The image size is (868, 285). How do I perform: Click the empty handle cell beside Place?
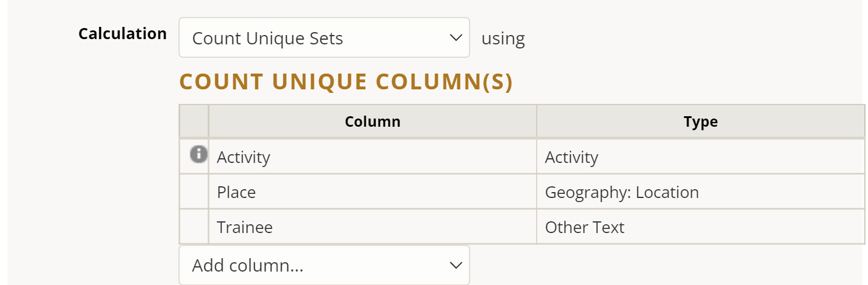tap(194, 192)
